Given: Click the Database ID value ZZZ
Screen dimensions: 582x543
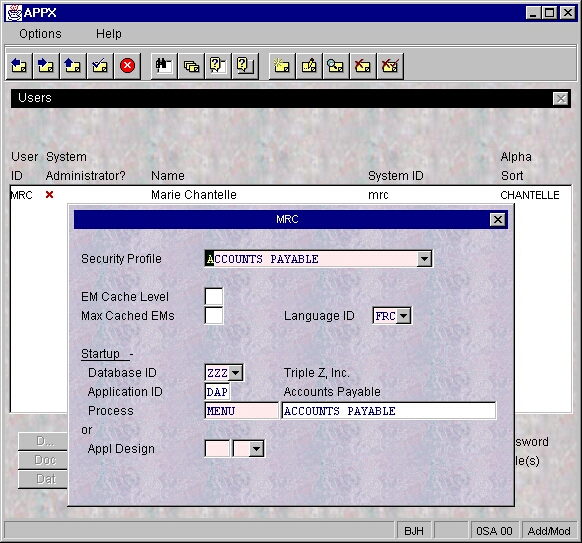Looking at the screenshot, I should coord(217,373).
